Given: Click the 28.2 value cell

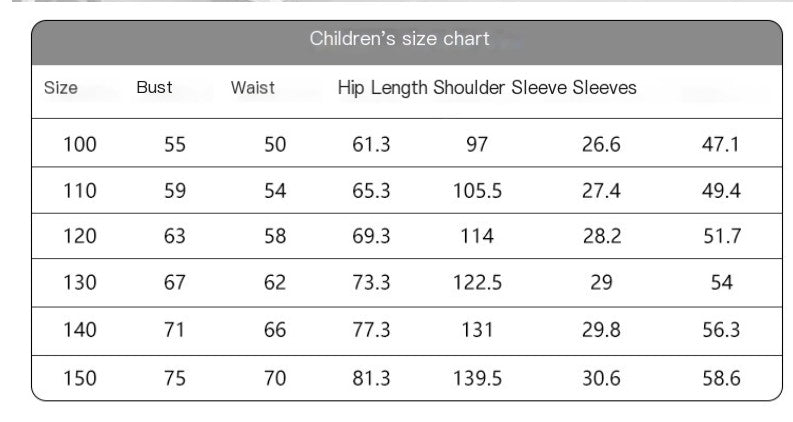Looking at the screenshot, I should pos(601,237).
